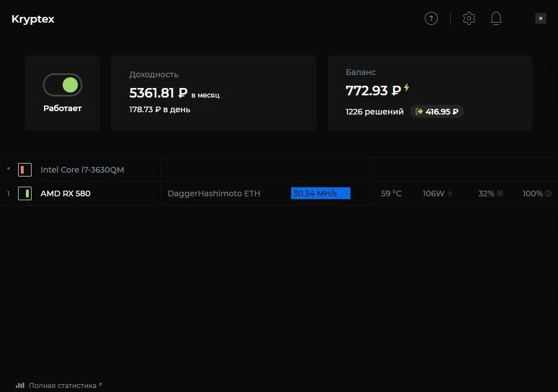Show notifications with the bell icon
Viewport: 558px width, 392px height.
(496, 18)
